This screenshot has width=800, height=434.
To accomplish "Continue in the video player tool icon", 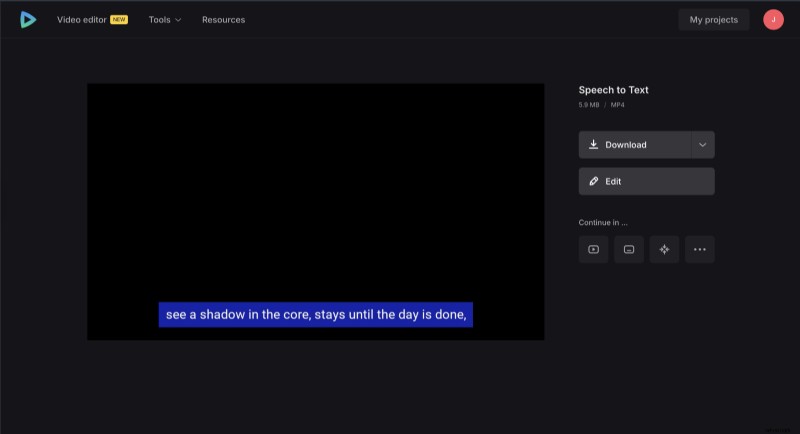I will tap(593, 249).
